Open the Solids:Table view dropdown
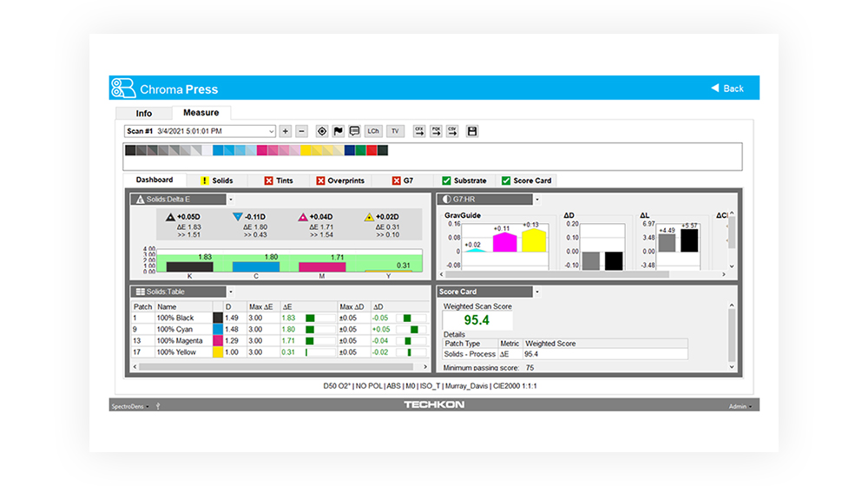 click(x=231, y=292)
